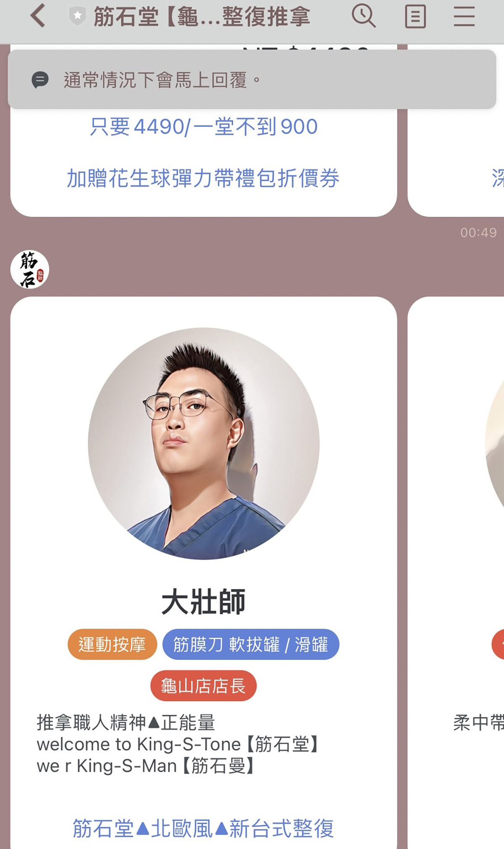This screenshot has height=849, width=504.
Task: Tap the next promo card with 深 link
Action: point(456,130)
